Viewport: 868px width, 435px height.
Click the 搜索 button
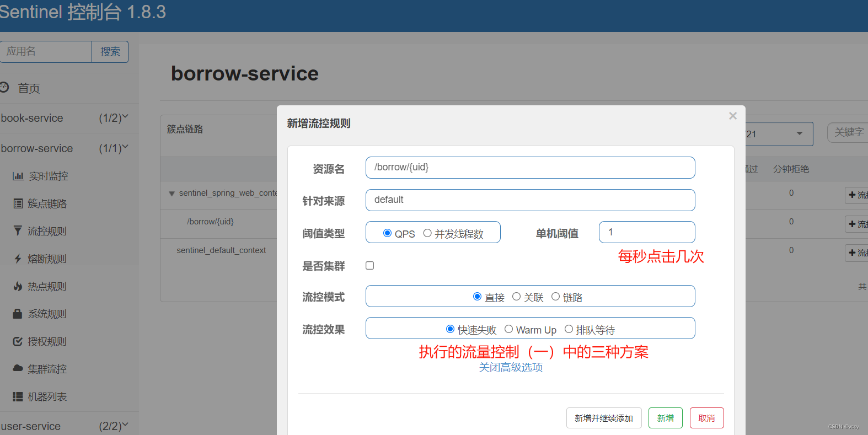110,52
